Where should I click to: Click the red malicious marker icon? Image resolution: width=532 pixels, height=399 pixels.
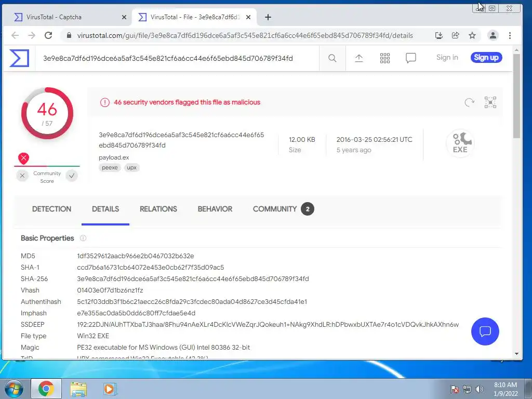point(23,158)
